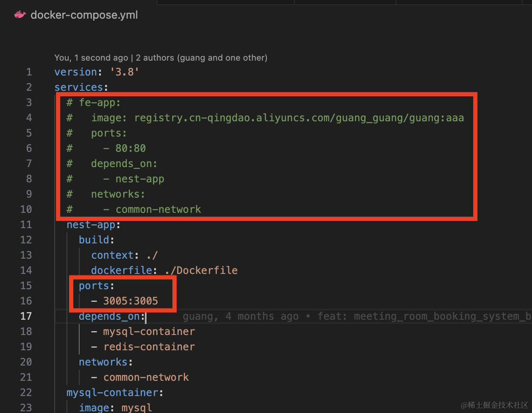Click the 'nest-app' service key
This screenshot has height=413, width=532.
[x=91, y=225]
